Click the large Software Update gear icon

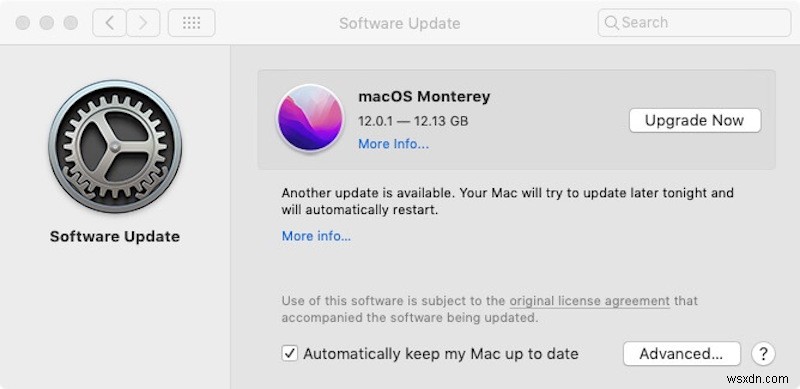click(x=115, y=146)
